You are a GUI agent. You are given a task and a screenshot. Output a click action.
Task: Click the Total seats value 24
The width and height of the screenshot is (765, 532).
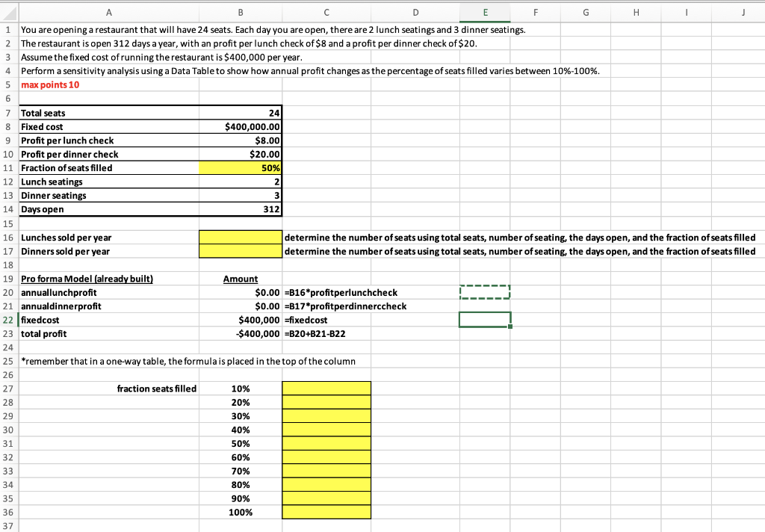[x=241, y=113]
